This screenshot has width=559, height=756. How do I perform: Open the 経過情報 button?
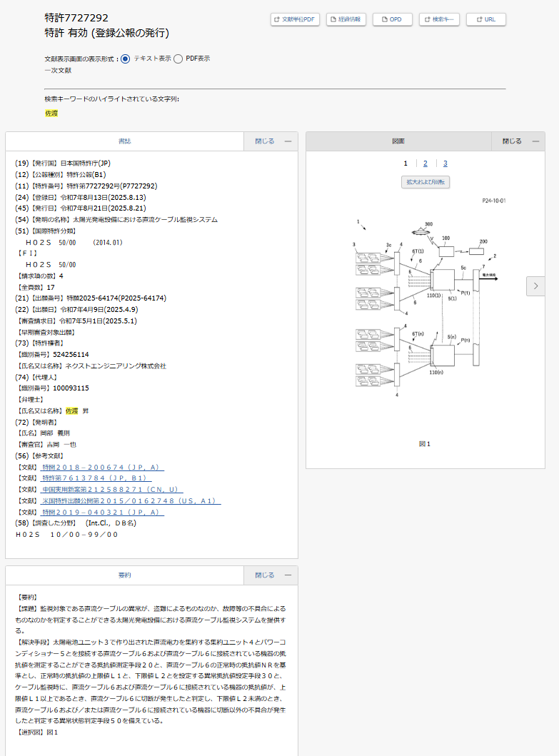(346, 19)
